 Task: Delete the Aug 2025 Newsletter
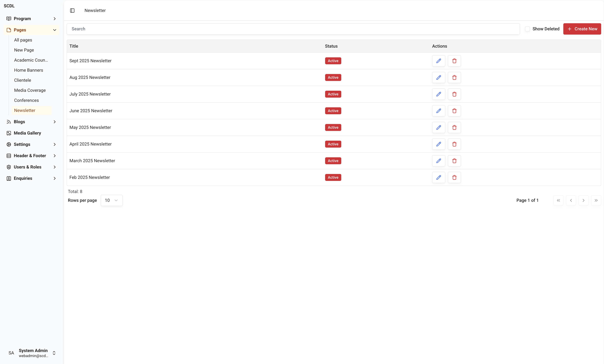(454, 77)
